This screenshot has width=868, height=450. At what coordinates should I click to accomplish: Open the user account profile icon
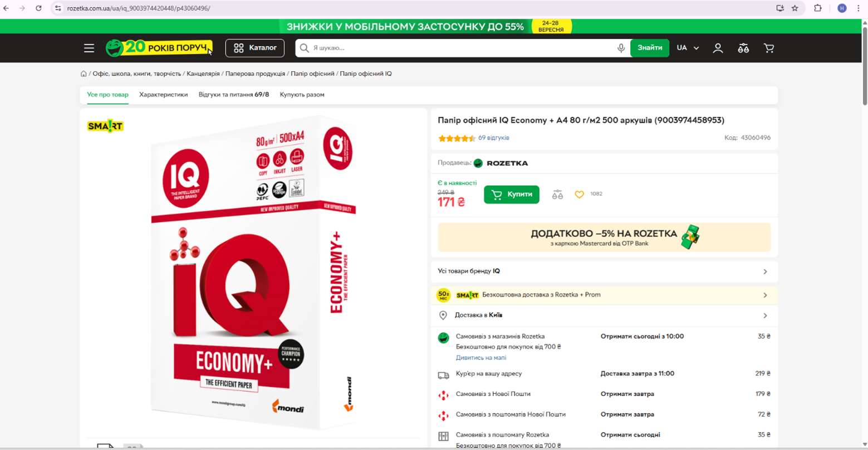718,48
